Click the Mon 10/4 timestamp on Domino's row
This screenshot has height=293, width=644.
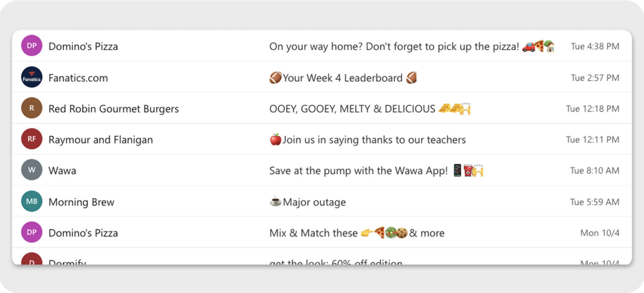(600, 233)
